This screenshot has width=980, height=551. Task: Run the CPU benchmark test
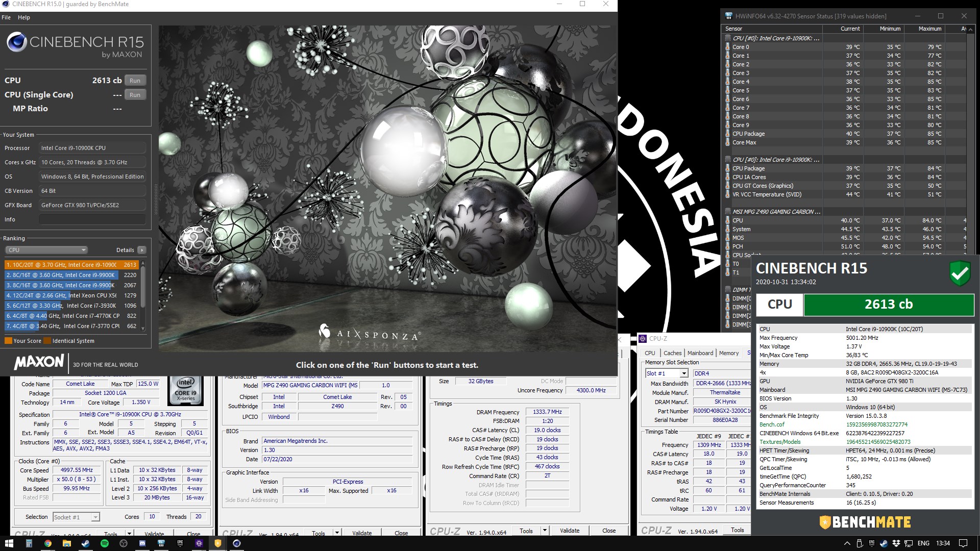(x=135, y=81)
